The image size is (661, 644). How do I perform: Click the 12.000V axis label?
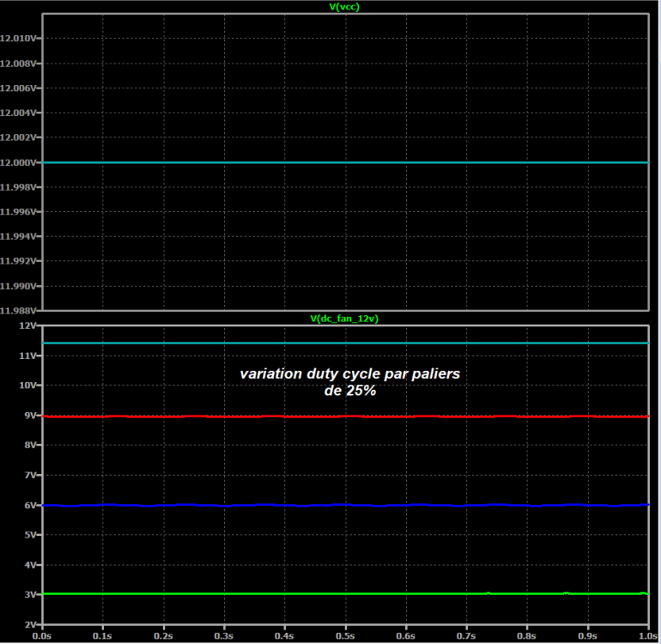(x=18, y=163)
